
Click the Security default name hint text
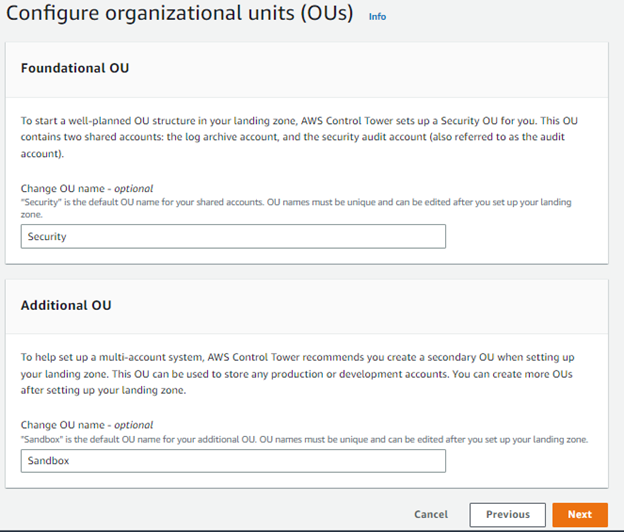click(296, 208)
